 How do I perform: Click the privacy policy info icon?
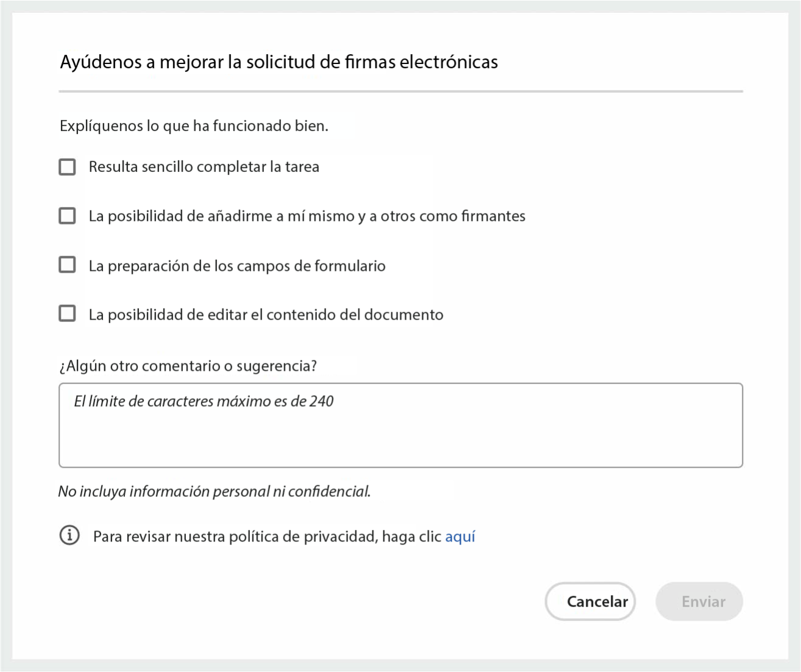tap(69, 535)
